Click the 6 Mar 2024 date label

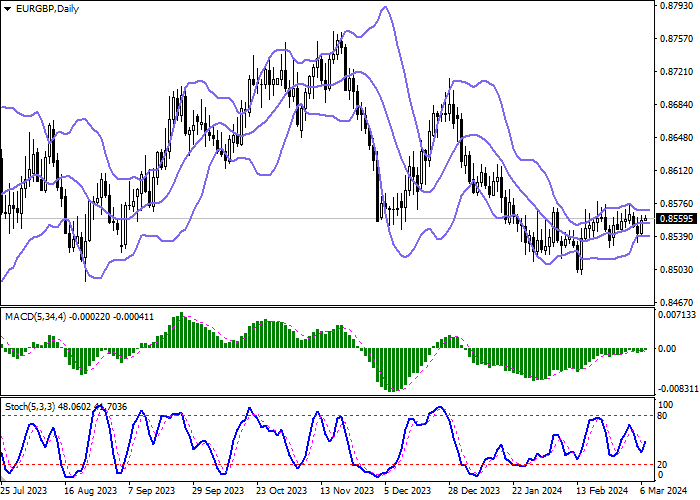(662, 491)
